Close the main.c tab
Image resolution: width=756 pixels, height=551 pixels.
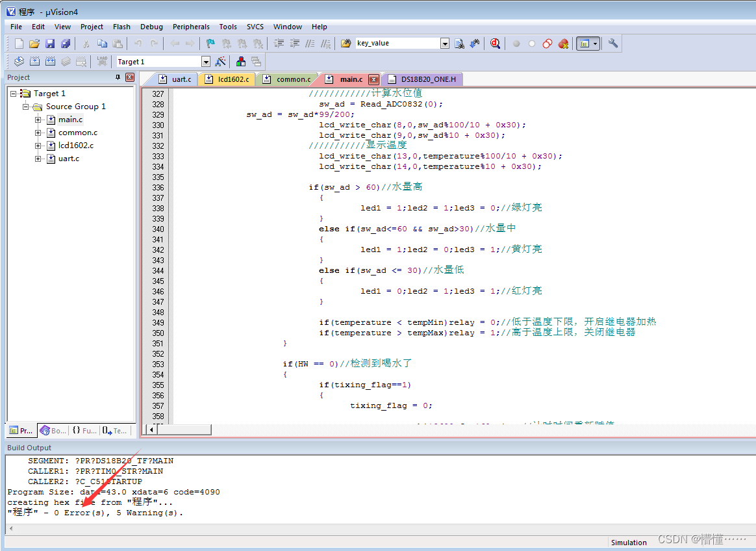tap(373, 79)
